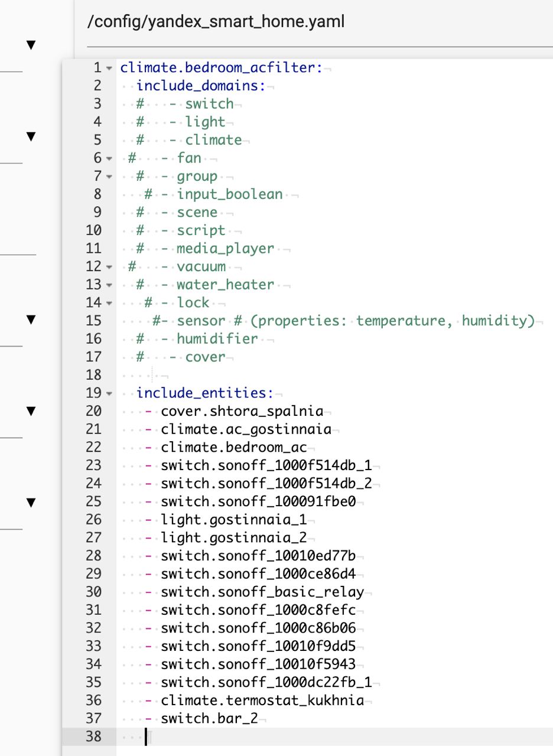Click the include_domains key

(201, 86)
